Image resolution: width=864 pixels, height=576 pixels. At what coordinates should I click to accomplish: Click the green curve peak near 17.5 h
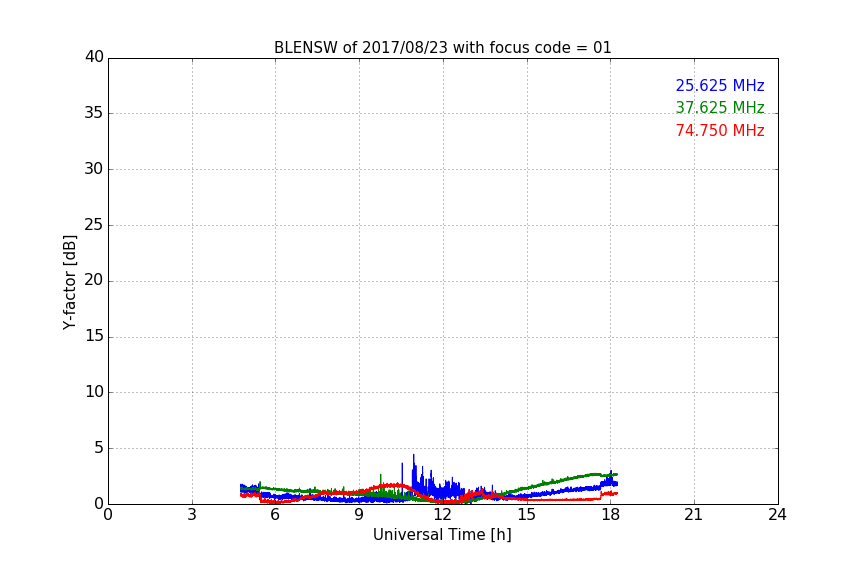(x=595, y=474)
